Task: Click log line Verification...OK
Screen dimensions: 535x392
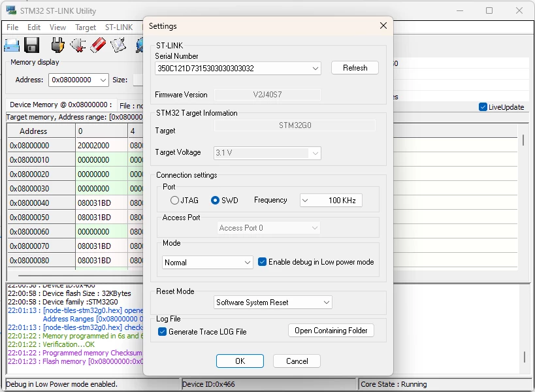Action: (51, 344)
